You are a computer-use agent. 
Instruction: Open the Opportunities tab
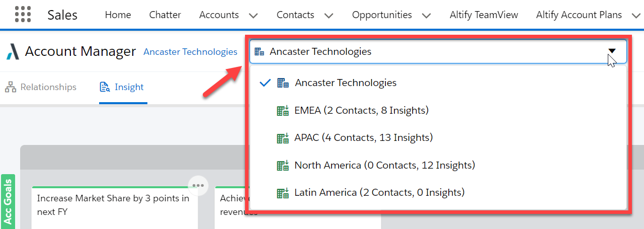(x=382, y=15)
